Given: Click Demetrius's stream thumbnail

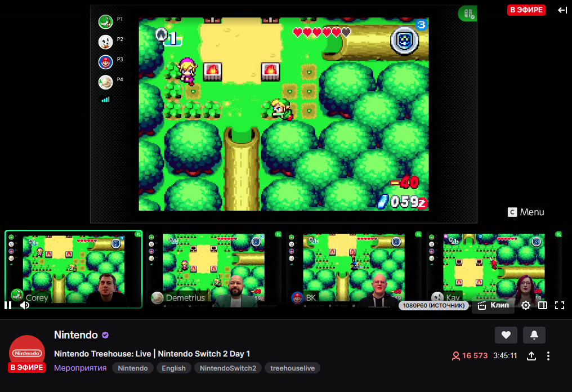Looking at the screenshot, I should tap(213, 269).
